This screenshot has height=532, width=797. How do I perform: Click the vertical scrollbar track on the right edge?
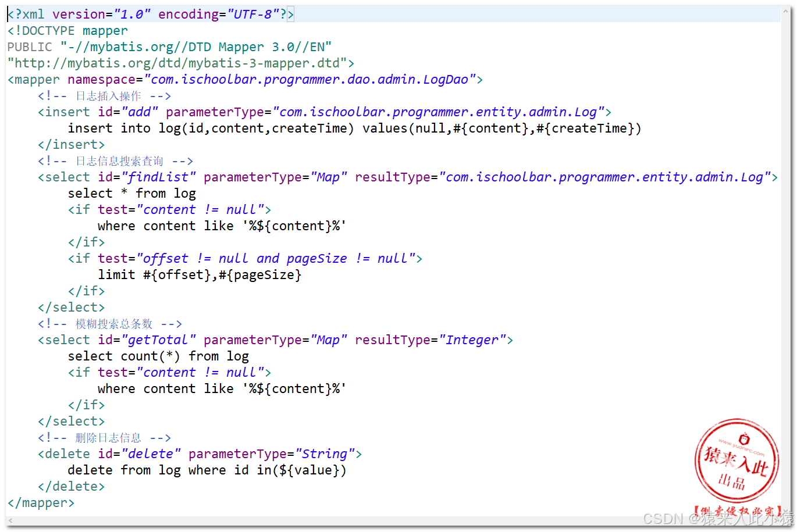pos(787,262)
